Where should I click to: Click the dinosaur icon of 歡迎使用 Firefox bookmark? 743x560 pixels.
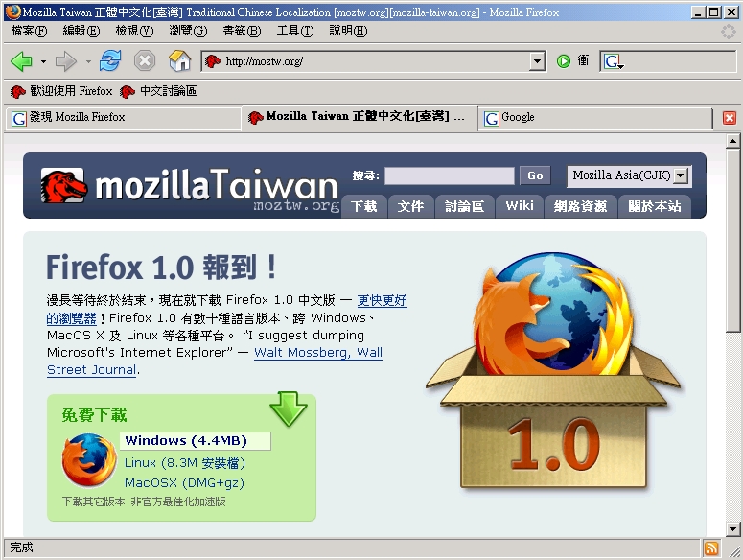[x=18, y=91]
